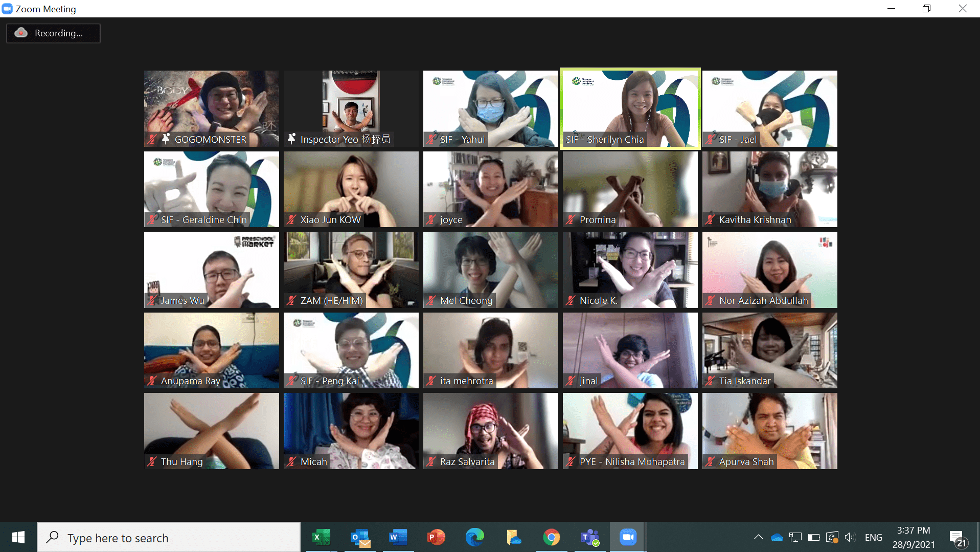Click muted mic icon for Anupama Ray
The width and height of the screenshot is (980, 552).
(152, 381)
